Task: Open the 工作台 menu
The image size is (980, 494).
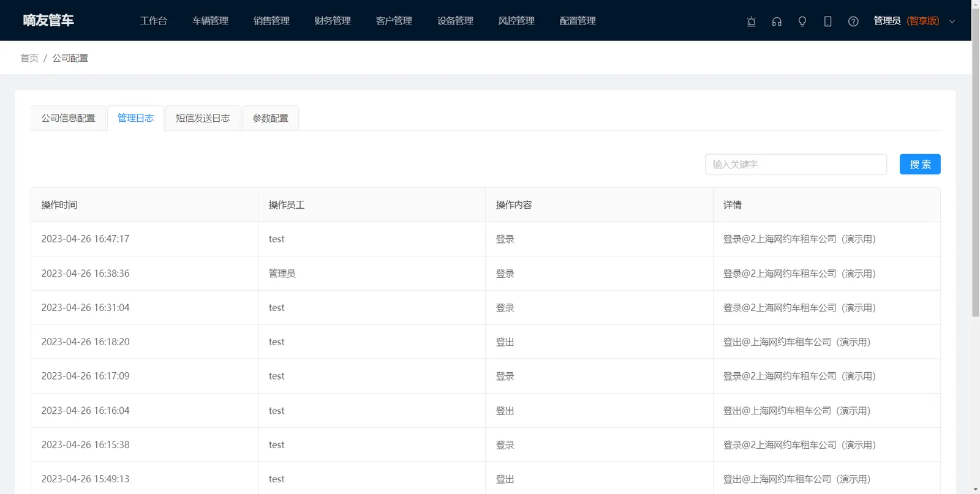Action: pyautogui.click(x=154, y=21)
